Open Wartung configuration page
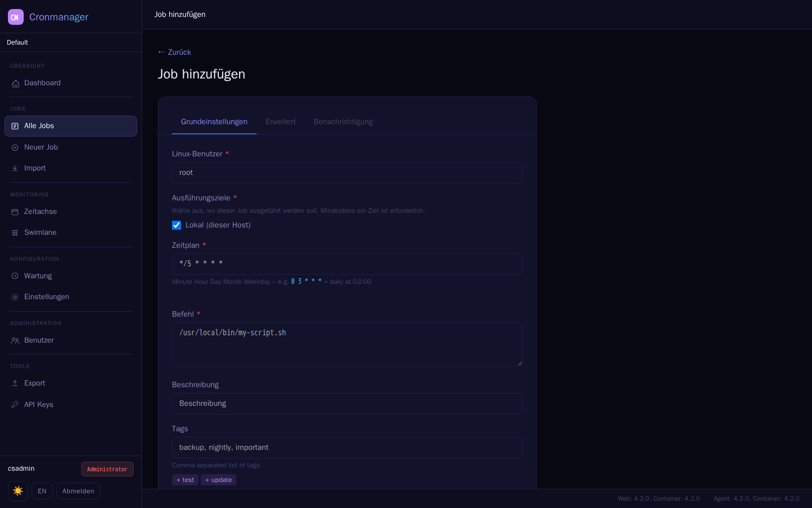The width and height of the screenshot is (812, 508). 70,276
